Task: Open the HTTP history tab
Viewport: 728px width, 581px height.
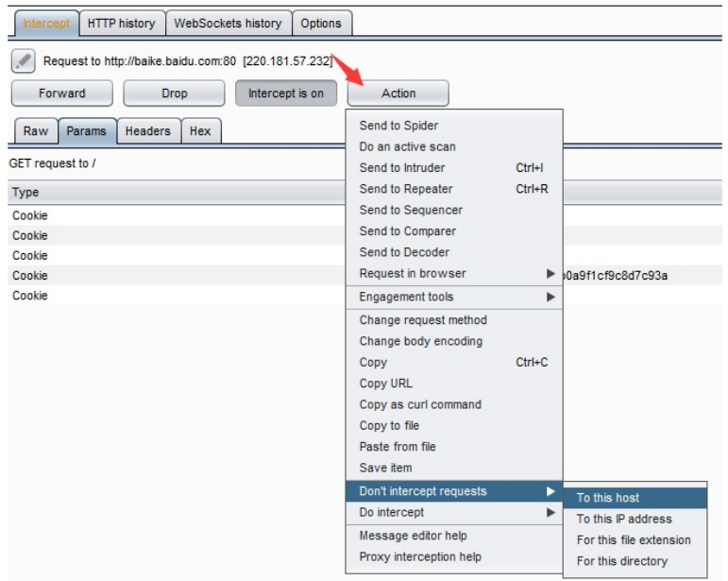Action: [122, 24]
